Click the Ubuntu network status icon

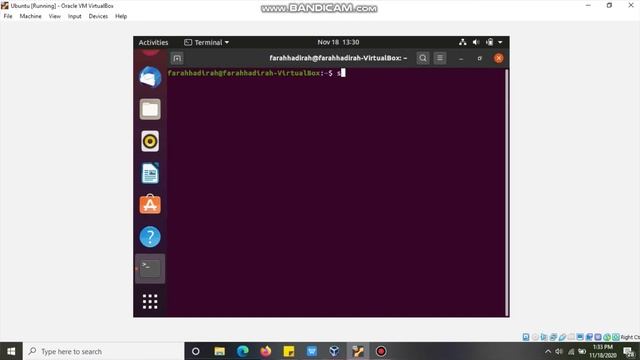[x=462, y=42]
